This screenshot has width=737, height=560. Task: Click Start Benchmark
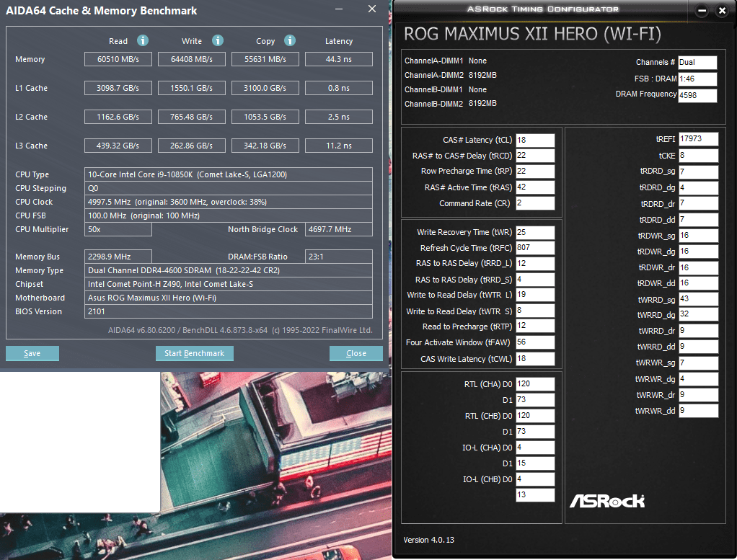click(x=195, y=353)
